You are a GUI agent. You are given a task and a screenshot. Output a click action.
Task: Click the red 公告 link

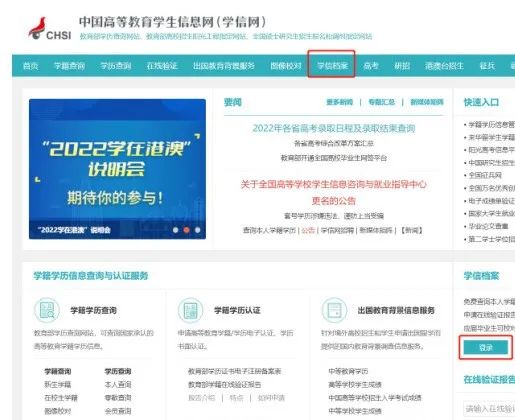308,230
